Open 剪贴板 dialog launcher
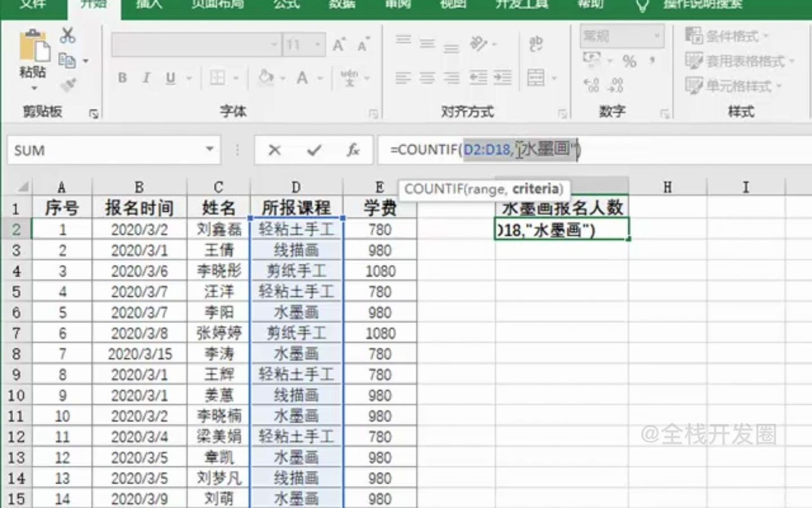This screenshot has height=508, width=812. [x=94, y=114]
